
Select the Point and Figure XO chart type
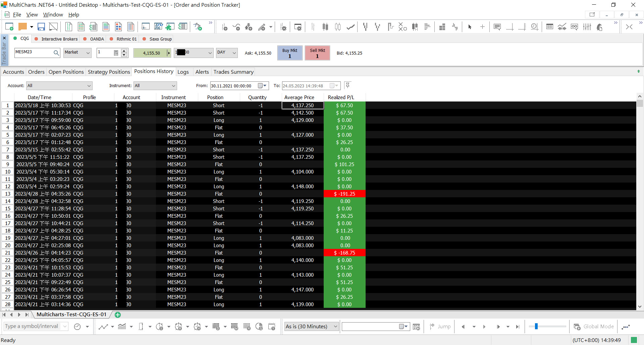[402, 27]
